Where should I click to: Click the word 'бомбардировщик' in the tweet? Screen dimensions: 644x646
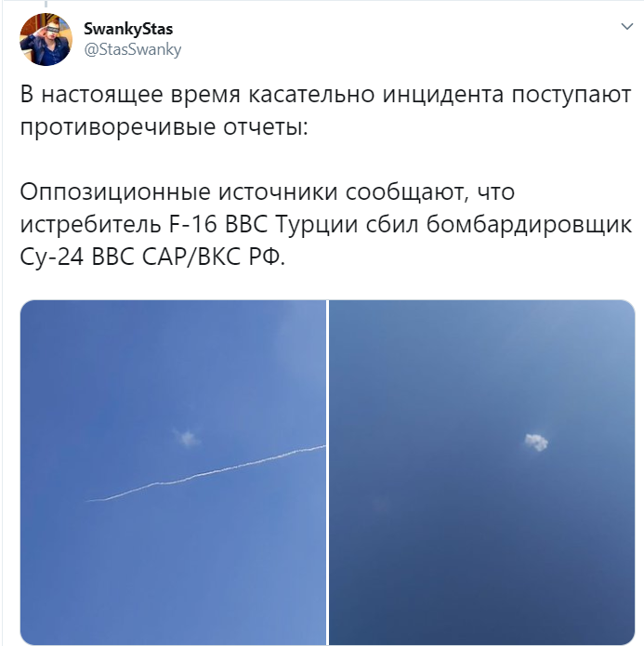pyautogui.click(x=529, y=225)
